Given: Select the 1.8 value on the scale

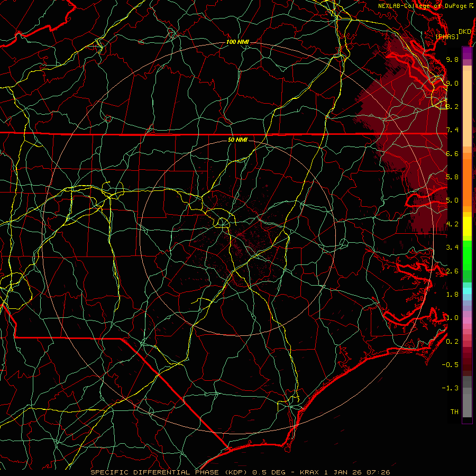Looking at the screenshot, I should pos(452,295).
